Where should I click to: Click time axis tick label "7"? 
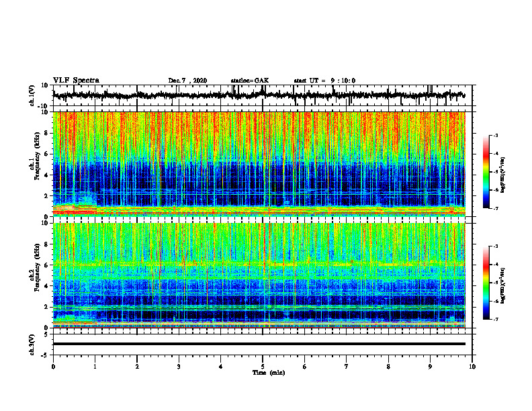347,367
